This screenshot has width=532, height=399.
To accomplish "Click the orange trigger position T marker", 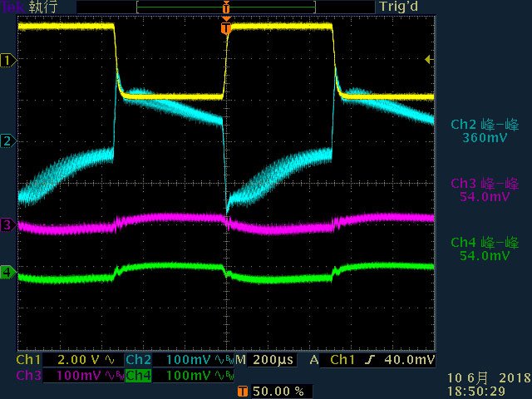I will 226,28.
